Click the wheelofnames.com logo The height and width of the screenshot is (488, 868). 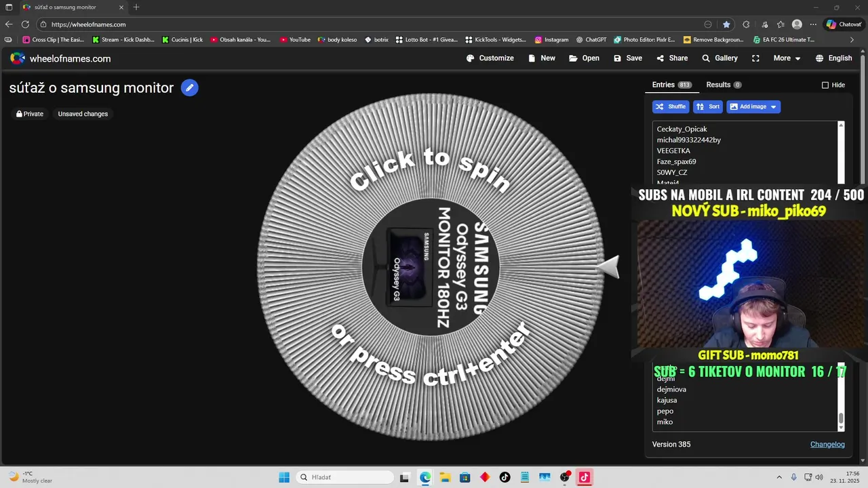[60, 58]
